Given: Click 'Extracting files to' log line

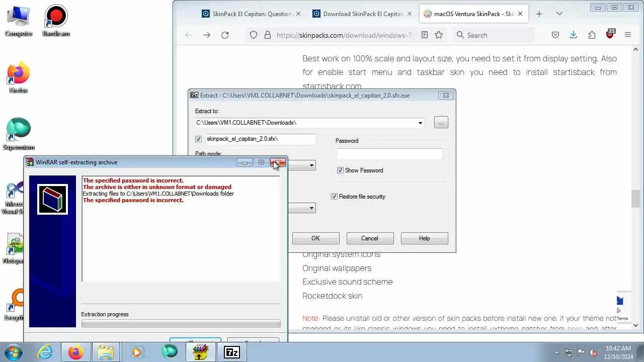Looking at the screenshot, I should 158,194.
